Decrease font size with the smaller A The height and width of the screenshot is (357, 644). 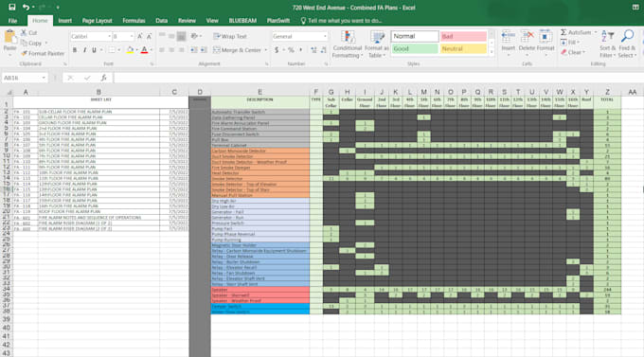click(149, 37)
